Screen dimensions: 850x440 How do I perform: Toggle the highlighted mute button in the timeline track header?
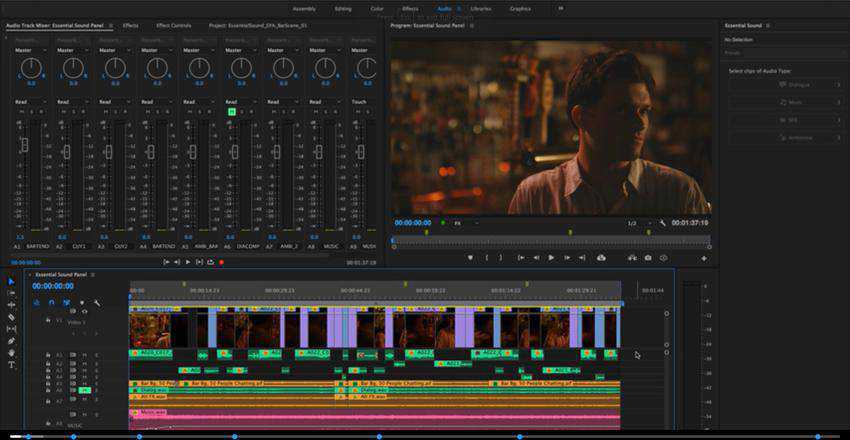coord(83,390)
